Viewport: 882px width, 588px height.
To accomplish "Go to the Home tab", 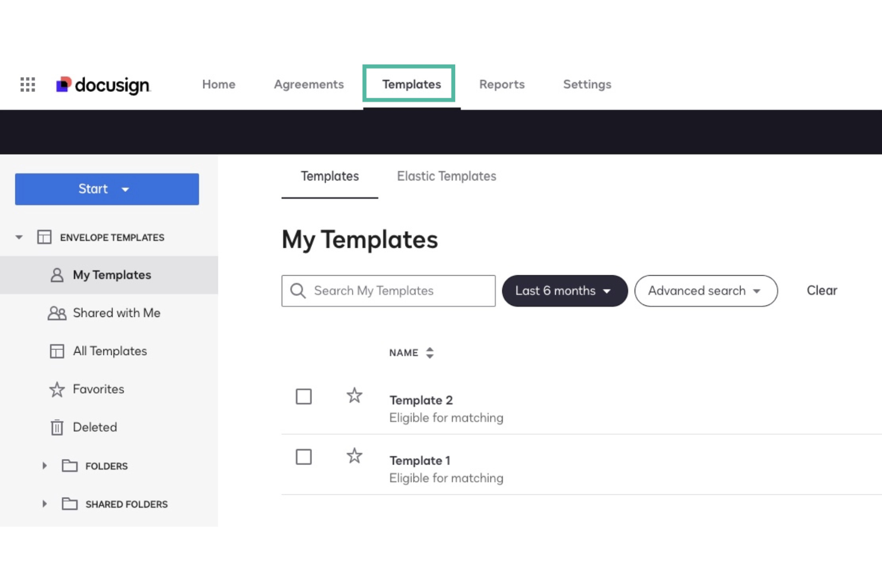I will pyautogui.click(x=219, y=85).
